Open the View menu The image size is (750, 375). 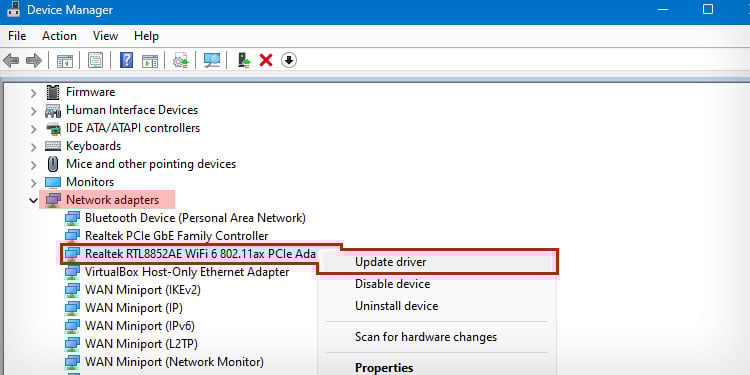105,36
